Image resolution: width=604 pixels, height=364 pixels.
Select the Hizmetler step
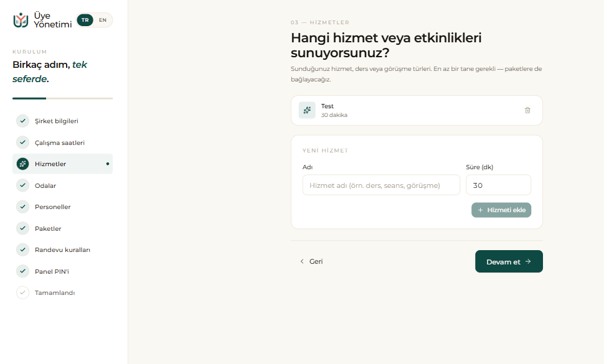[x=62, y=164]
